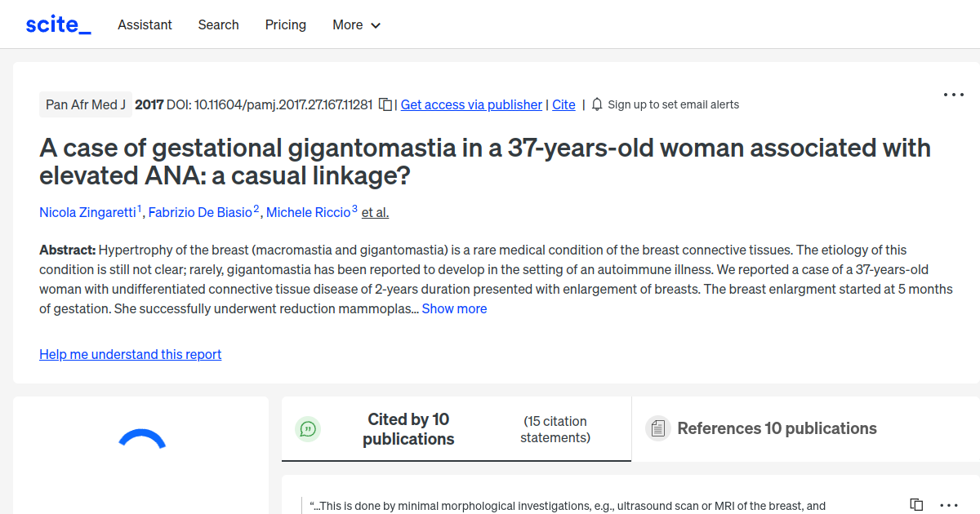The image size is (980, 514).
Task: Open the Pricing page from navigation
Action: pyautogui.click(x=285, y=25)
